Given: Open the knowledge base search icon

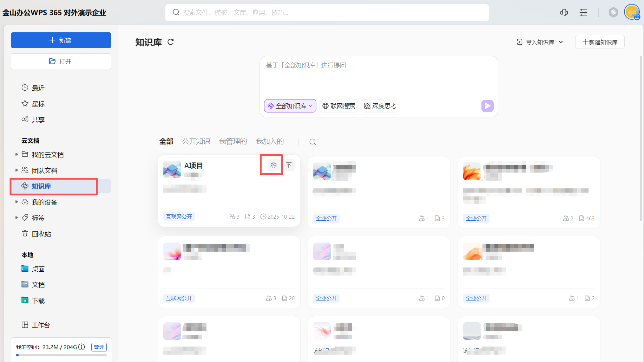Looking at the screenshot, I should pyautogui.click(x=313, y=142).
